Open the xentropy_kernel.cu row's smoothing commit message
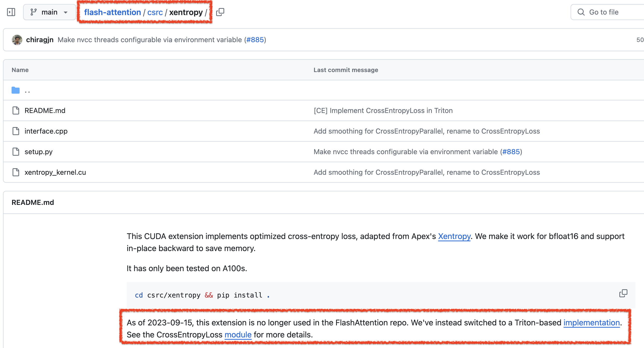This screenshot has height=348, width=644. [427, 172]
